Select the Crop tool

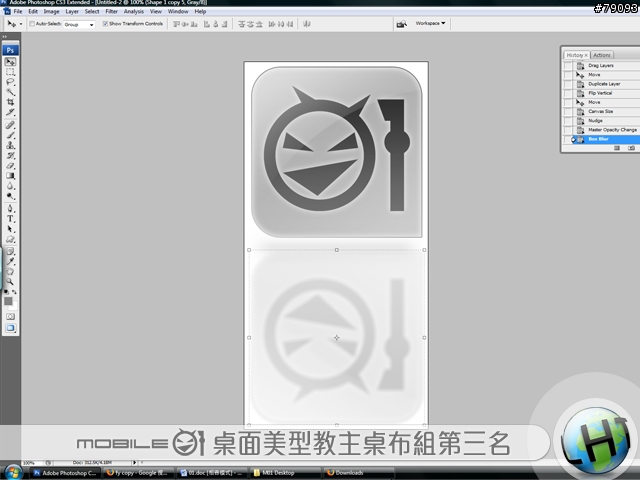pyautogui.click(x=10, y=102)
